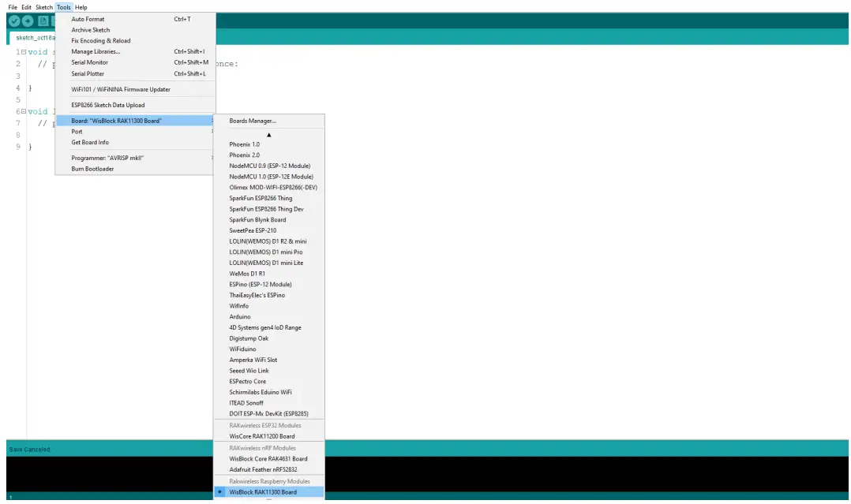Image resolution: width=851 pixels, height=504 pixels.
Task: Select Digistump Oak board
Action: (269, 338)
